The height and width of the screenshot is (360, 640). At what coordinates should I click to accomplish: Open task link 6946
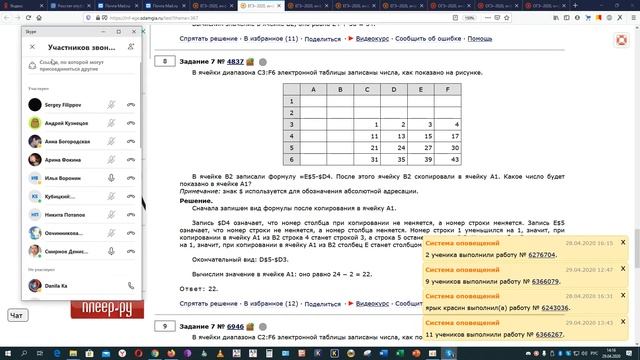coord(235,327)
